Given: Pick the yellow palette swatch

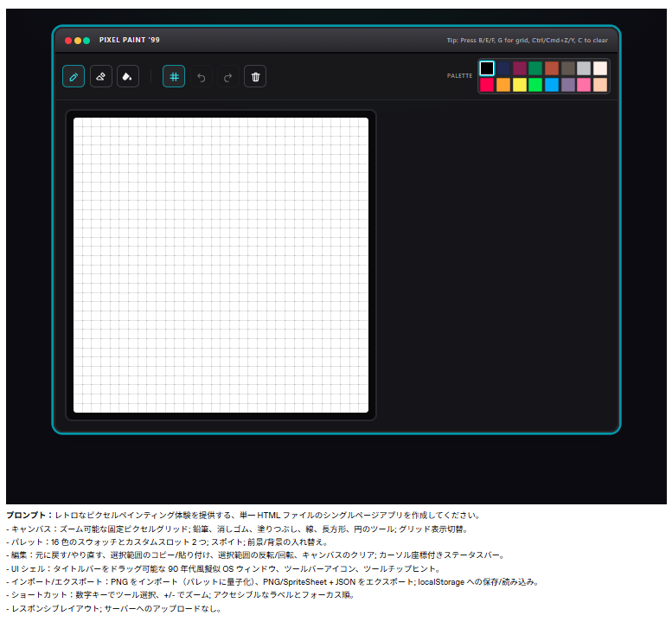Looking at the screenshot, I should click(520, 85).
